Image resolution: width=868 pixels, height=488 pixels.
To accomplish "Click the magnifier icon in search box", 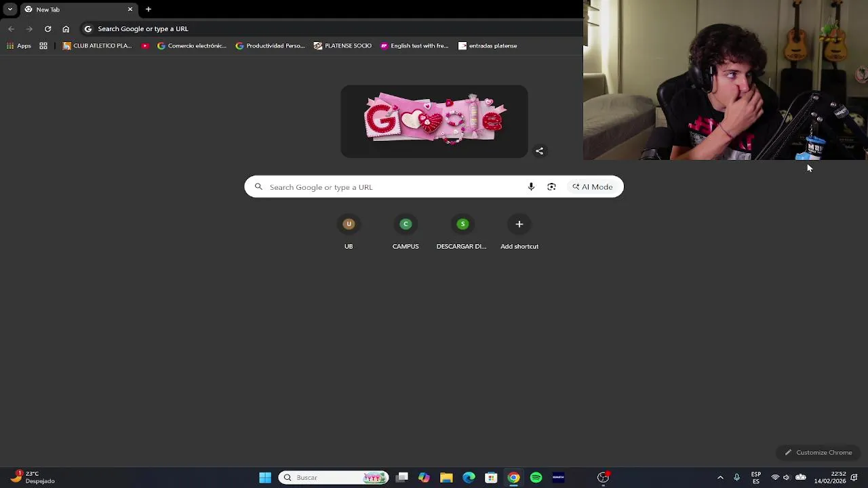I will (258, 187).
